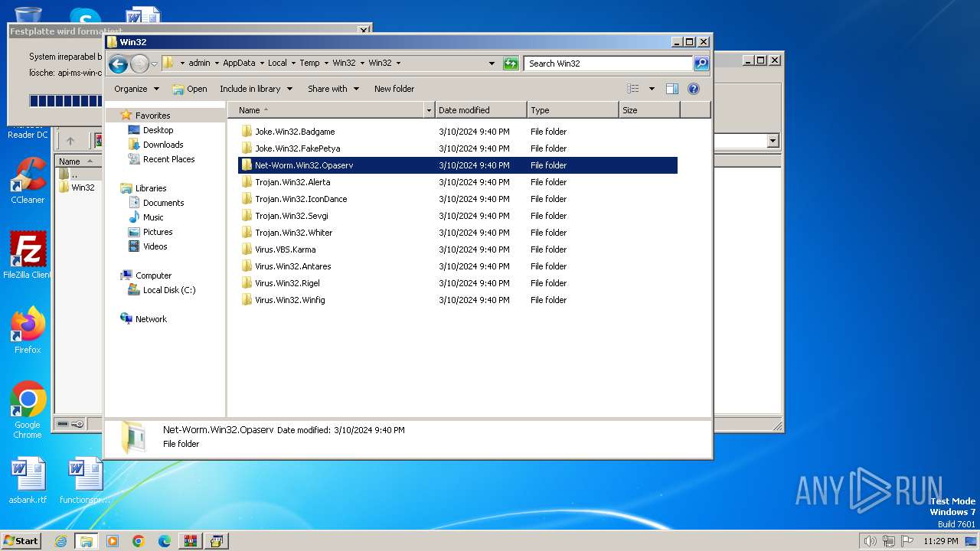
Task: Open Internet Explorer from the taskbar
Action: (61, 541)
